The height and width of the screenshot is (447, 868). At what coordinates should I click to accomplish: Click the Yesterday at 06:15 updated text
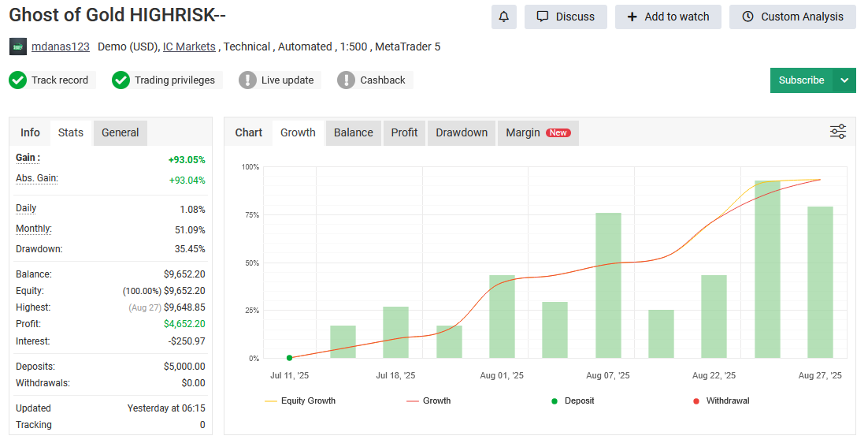[166, 408]
